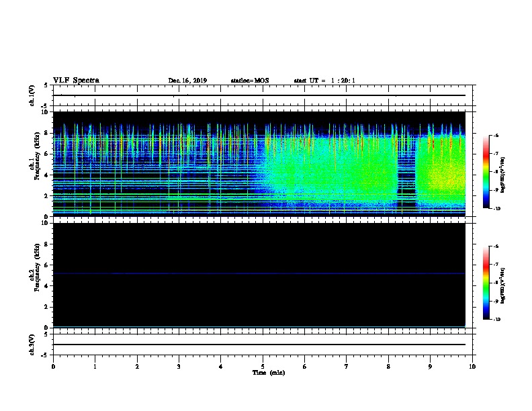Click the "7" tick label on time axis
The width and height of the screenshot is (532, 411).
[347, 367]
